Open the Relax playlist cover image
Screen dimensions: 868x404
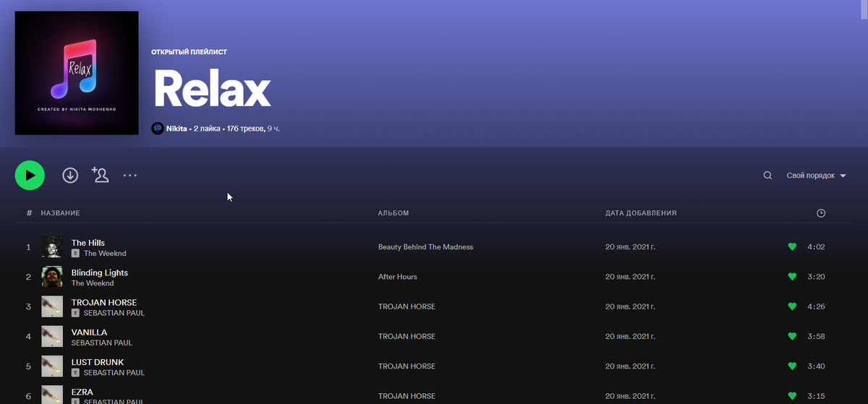tap(77, 73)
